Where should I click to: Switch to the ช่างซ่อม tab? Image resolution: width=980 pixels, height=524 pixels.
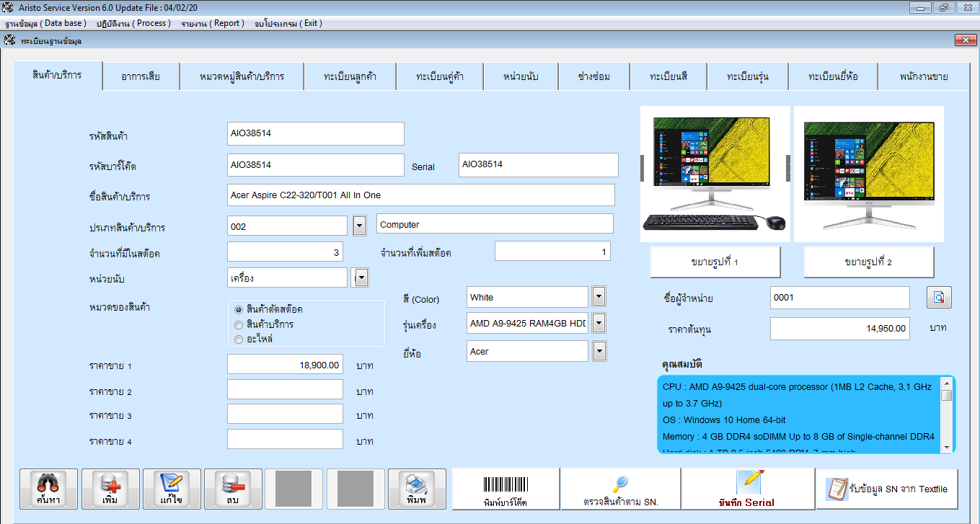tap(594, 76)
